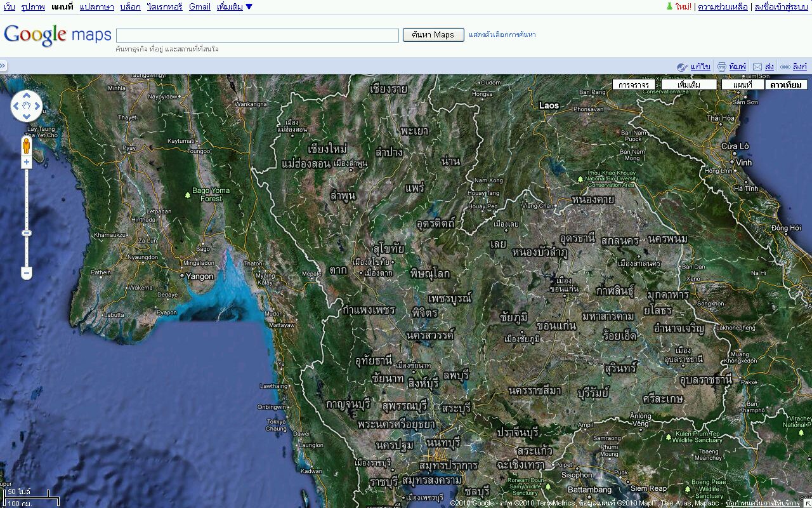Pan the map down with the arrow
Image resolution: width=812 pixels, height=508 pixels.
27,117
